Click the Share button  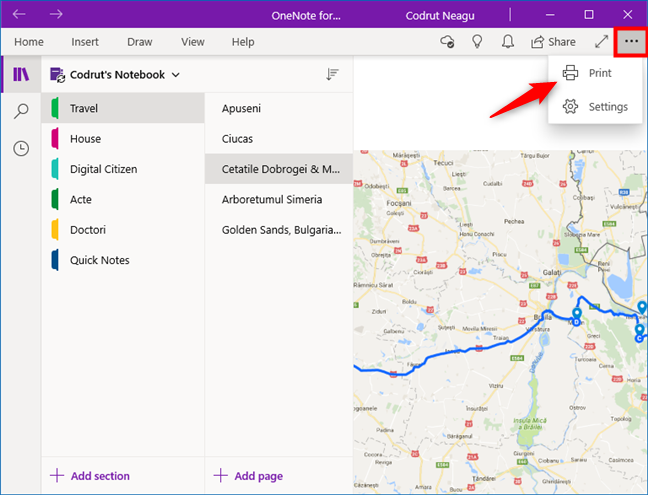[553, 42]
